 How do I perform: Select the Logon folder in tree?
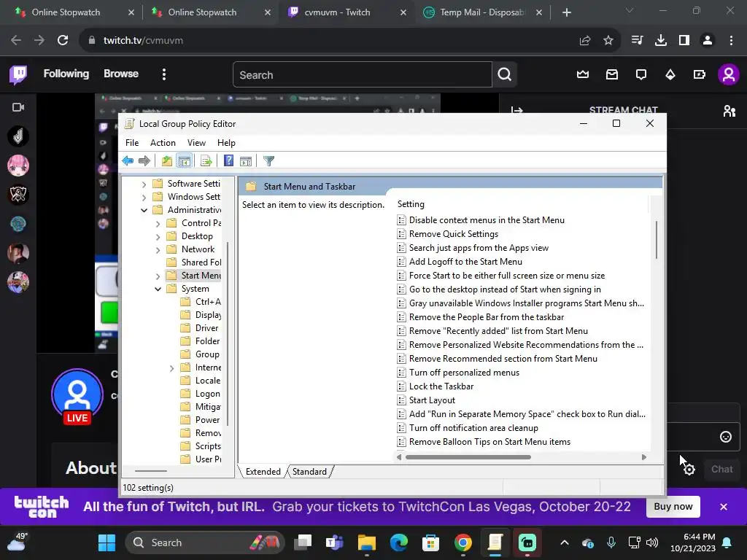click(x=207, y=394)
